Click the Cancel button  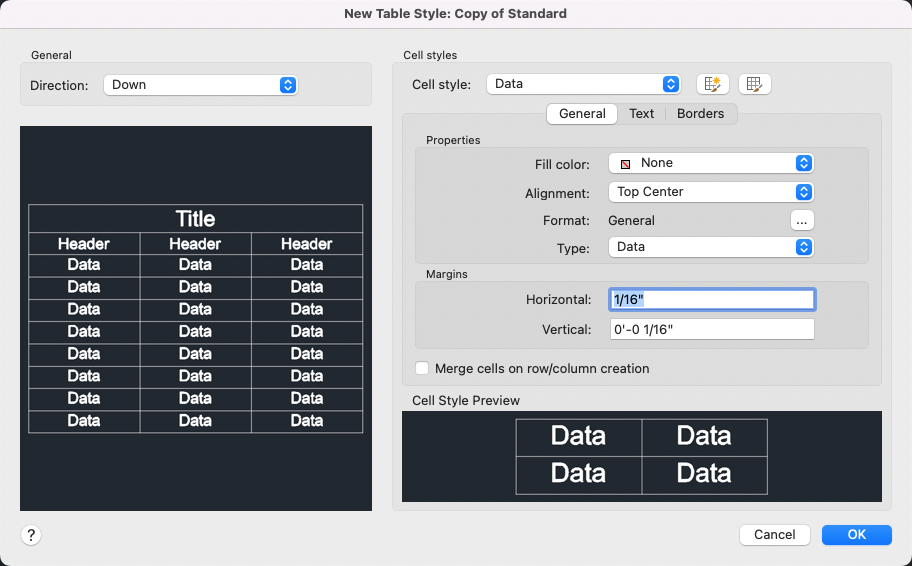(x=775, y=535)
